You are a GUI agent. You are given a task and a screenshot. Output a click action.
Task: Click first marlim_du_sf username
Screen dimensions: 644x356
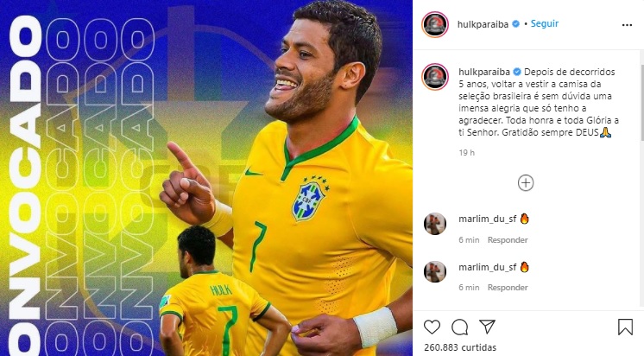tap(488, 219)
